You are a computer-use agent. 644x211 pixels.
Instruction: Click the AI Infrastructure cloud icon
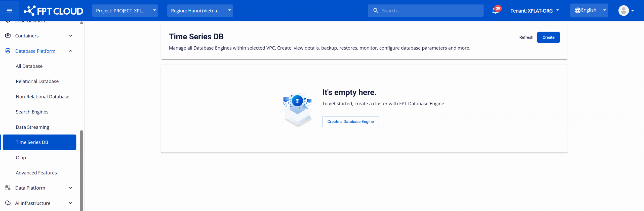click(x=8, y=203)
